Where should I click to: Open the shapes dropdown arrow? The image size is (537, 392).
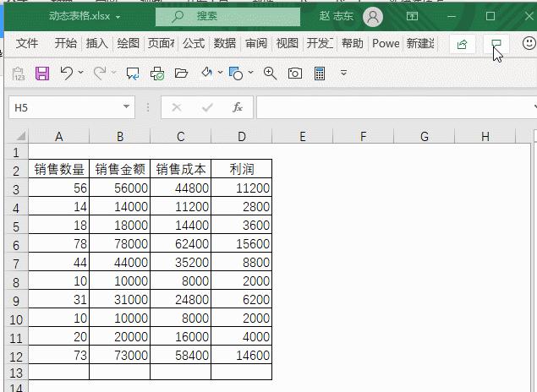(x=250, y=72)
